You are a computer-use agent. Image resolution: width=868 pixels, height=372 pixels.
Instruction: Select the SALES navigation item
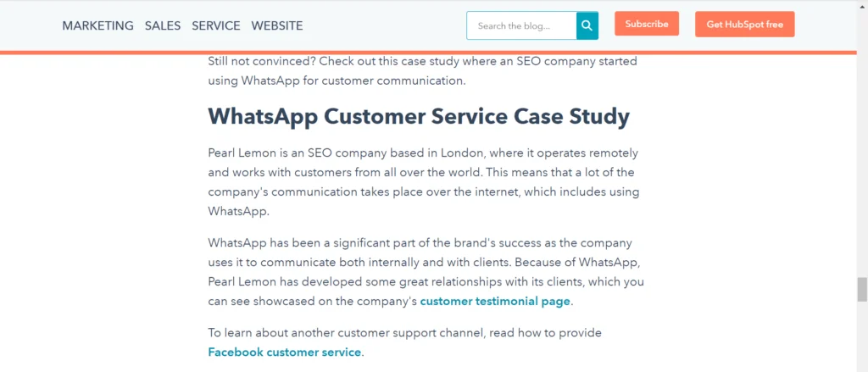pos(163,25)
